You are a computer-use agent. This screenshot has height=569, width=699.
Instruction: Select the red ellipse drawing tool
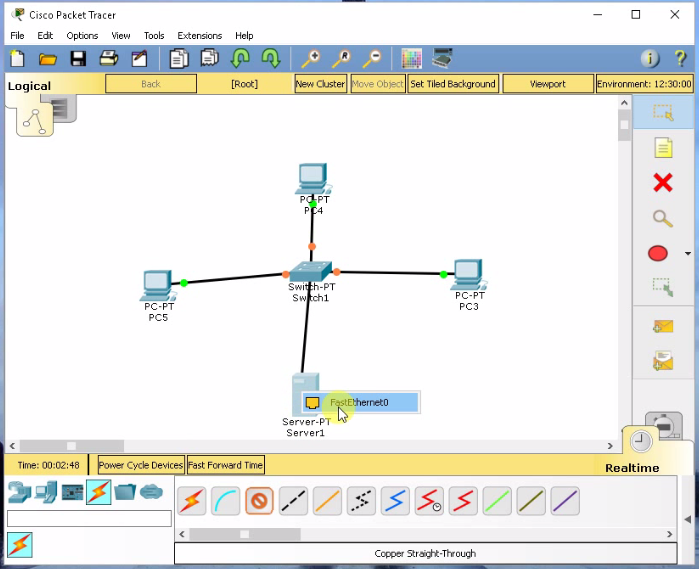(x=658, y=253)
